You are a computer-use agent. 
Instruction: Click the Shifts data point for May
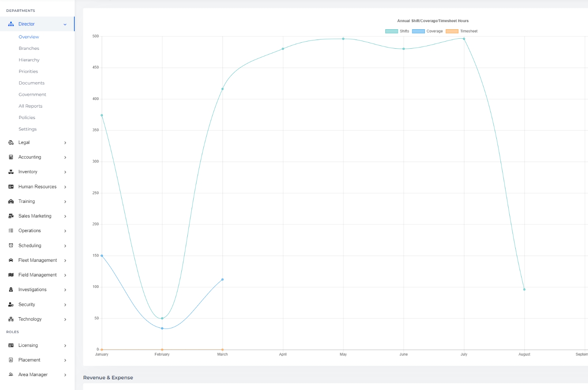[343, 39]
